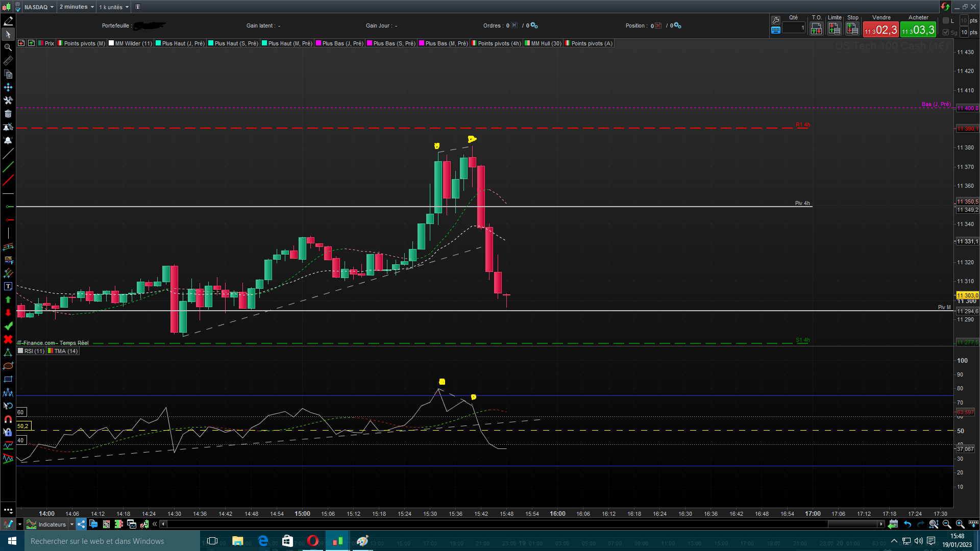Toggle the chart info button in top bar
The width and height of the screenshot is (980, 551).
(x=138, y=7)
